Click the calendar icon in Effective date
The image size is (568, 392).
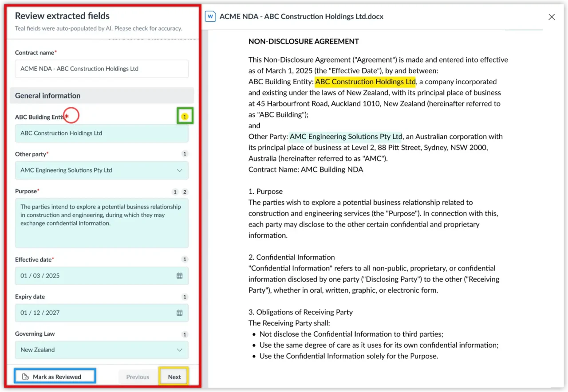(179, 276)
